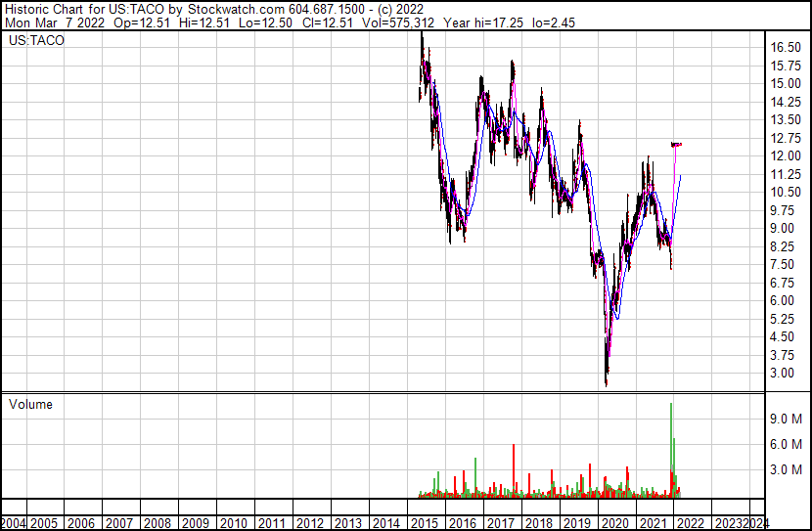Click the 3.0 M volume axis label
This screenshot has height=531, width=812.
pos(787,469)
